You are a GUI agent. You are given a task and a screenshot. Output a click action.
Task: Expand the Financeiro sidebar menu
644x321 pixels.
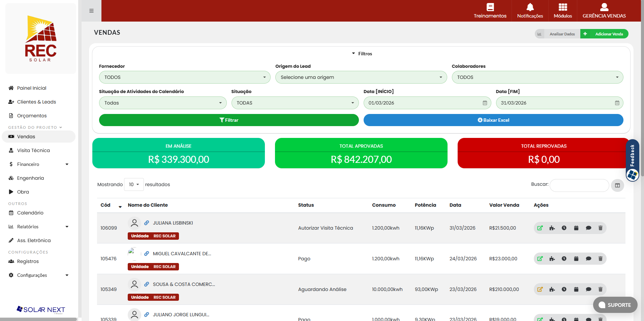coord(38,164)
